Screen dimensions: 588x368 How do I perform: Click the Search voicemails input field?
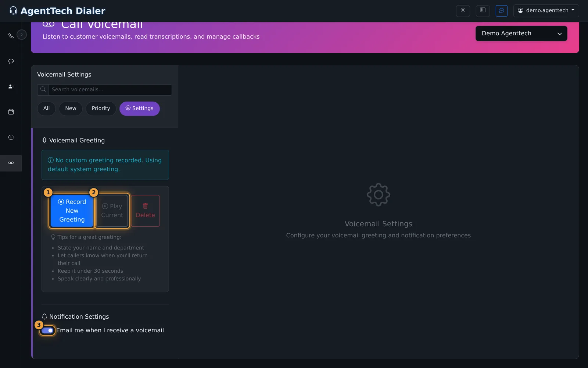coord(110,90)
